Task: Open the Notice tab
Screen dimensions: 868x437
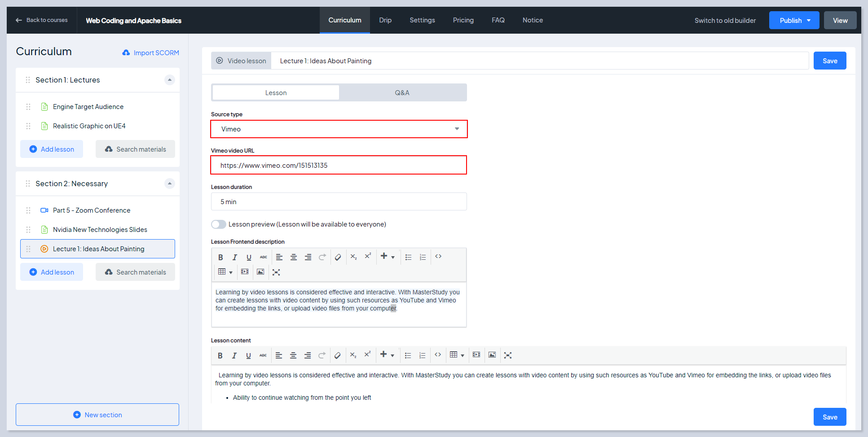Action: tap(533, 20)
